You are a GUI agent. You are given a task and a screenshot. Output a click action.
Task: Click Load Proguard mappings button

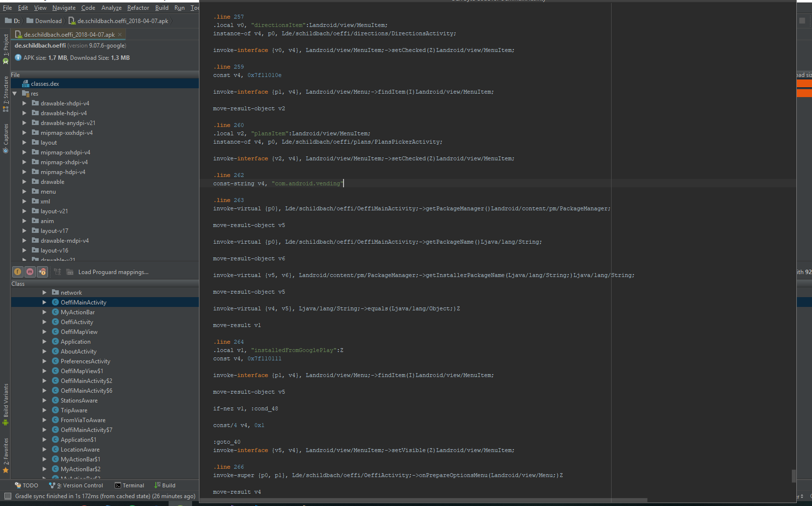113,272
